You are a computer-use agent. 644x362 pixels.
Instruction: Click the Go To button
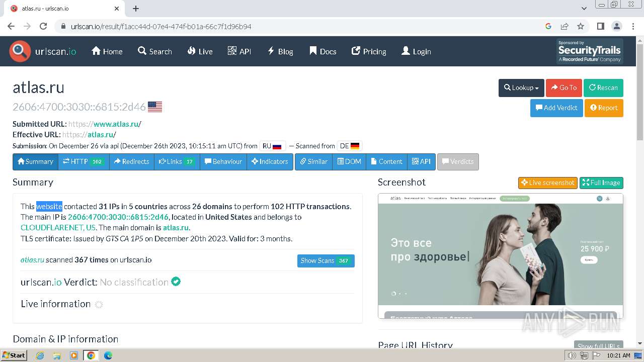click(x=564, y=87)
